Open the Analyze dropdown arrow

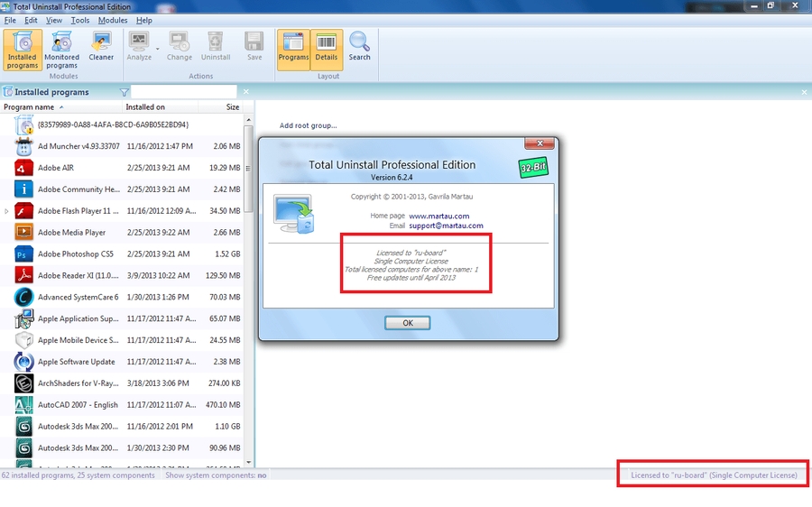pos(157,50)
